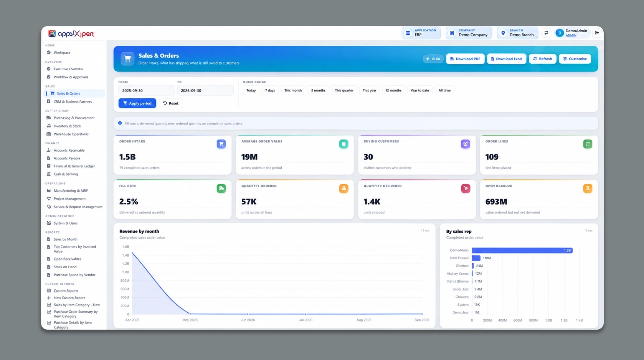Image resolution: width=644 pixels, height=360 pixels.
Task: Click the Open Backlog hourglass icon
Action: pyautogui.click(x=588, y=189)
